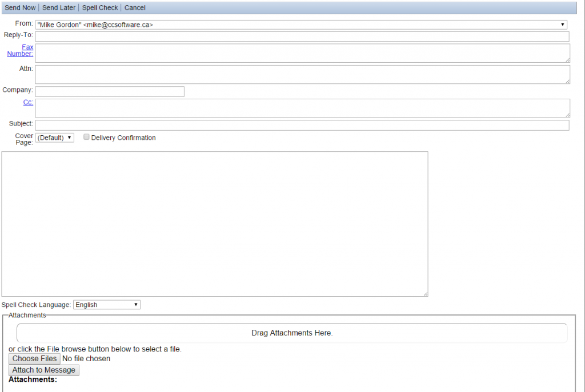Click Attach to Message
585x392 pixels.
(x=43, y=370)
